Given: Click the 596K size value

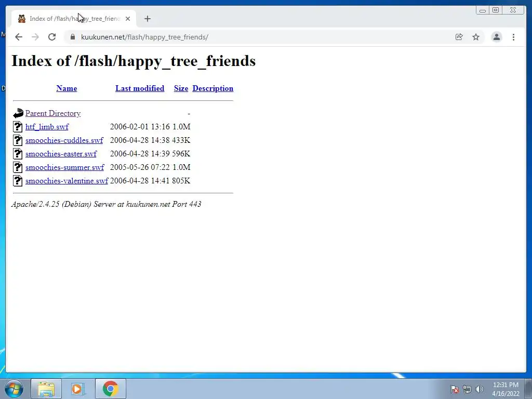Looking at the screenshot, I should point(181,154).
